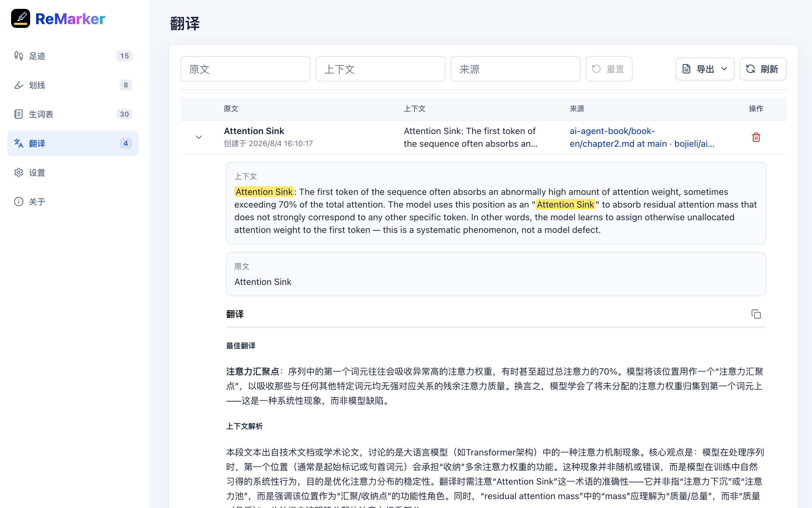Delete the Attention Sink row with trash icon
The height and width of the screenshot is (508, 812).
pos(756,137)
